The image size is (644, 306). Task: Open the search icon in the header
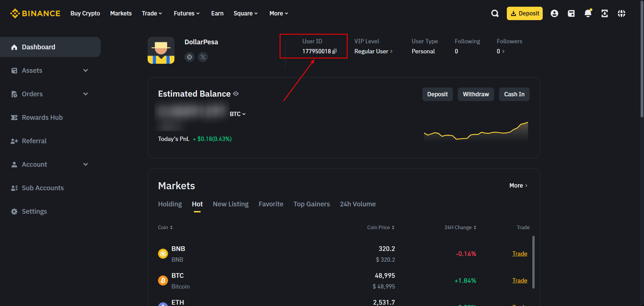pyautogui.click(x=495, y=13)
